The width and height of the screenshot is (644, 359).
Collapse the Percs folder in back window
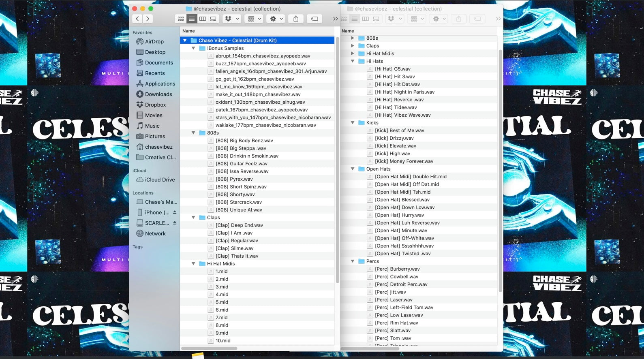(353, 261)
